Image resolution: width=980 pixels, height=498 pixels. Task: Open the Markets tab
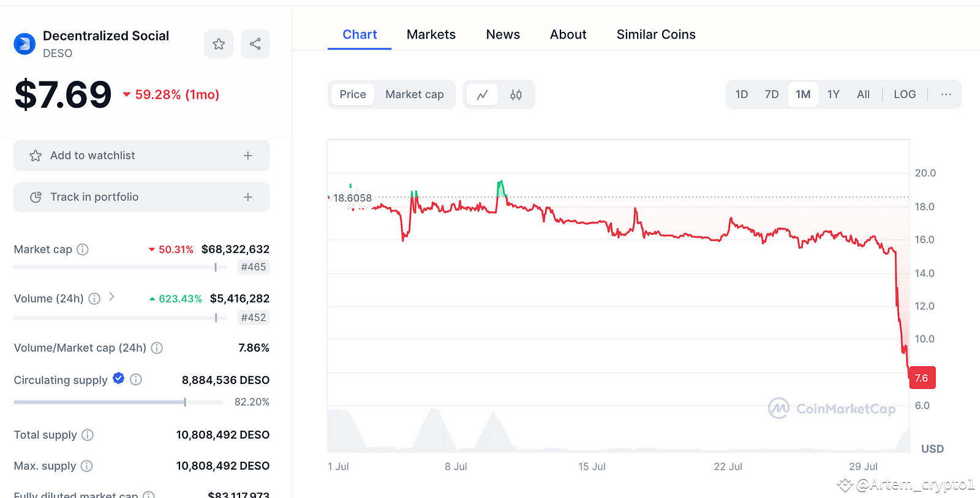(x=431, y=35)
